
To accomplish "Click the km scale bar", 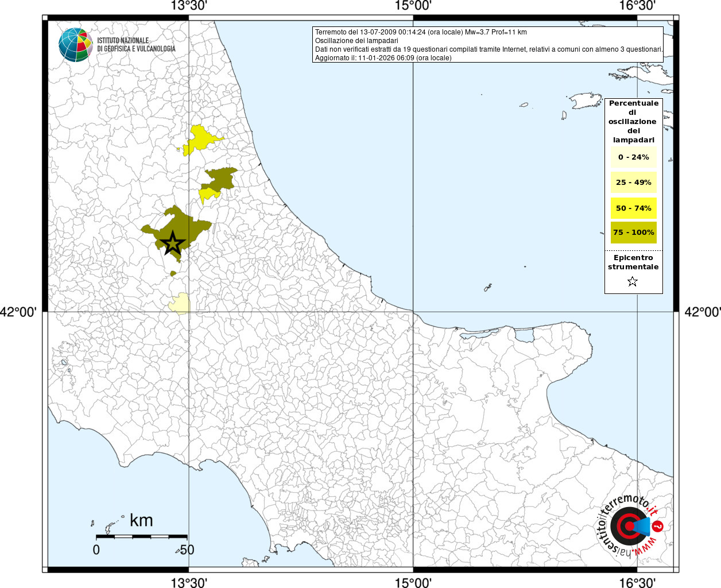I will pyautogui.click(x=141, y=536).
